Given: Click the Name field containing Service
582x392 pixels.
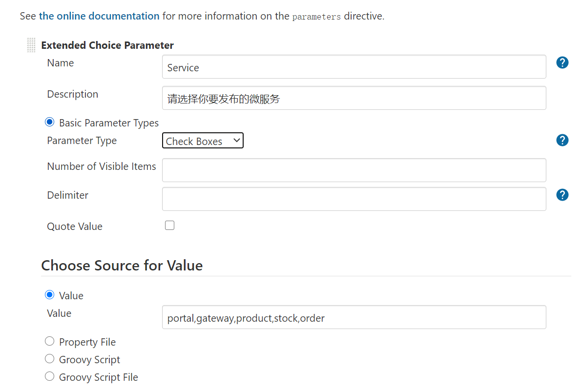Looking at the screenshot, I should click(354, 67).
